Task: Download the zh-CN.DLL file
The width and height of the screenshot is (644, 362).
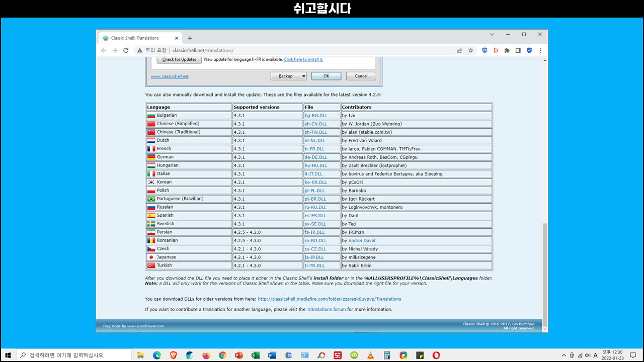Action: tap(315, 124)
